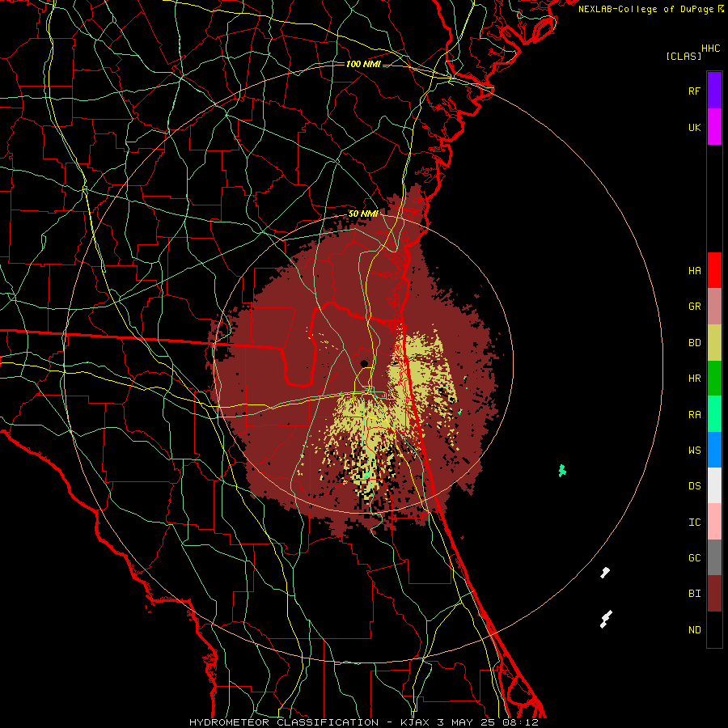The image size is (728, 728).
Task: Click the 'HR' legend label
Action: tap(694, 379)
